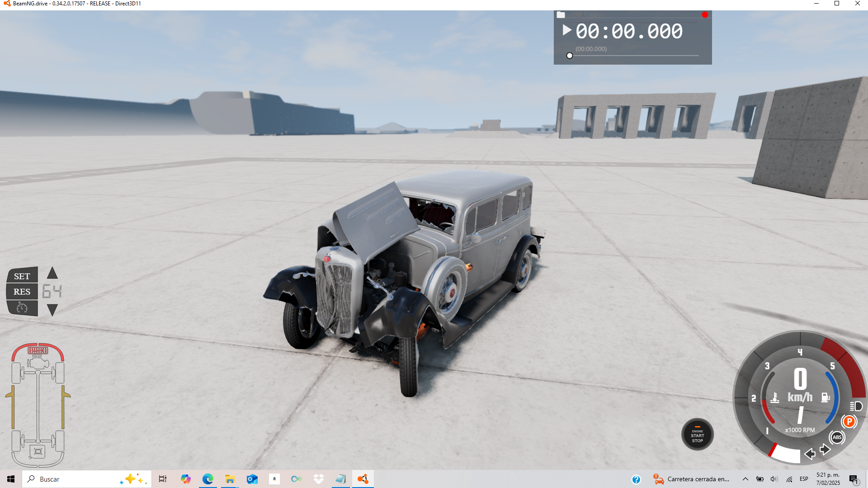Screen dimensions: 868x488
Task: Open the Microsoft Edge taskbar icon
Action: pos(208,479)
